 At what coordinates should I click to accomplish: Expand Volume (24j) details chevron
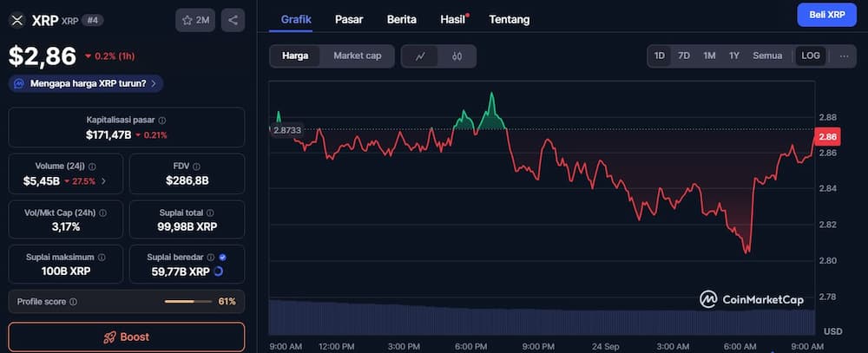[x=103, y=181]
